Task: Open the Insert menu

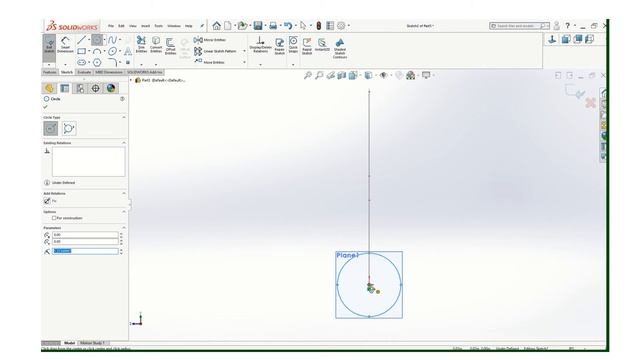Action: pyautogui.click(x=145, y=26)
